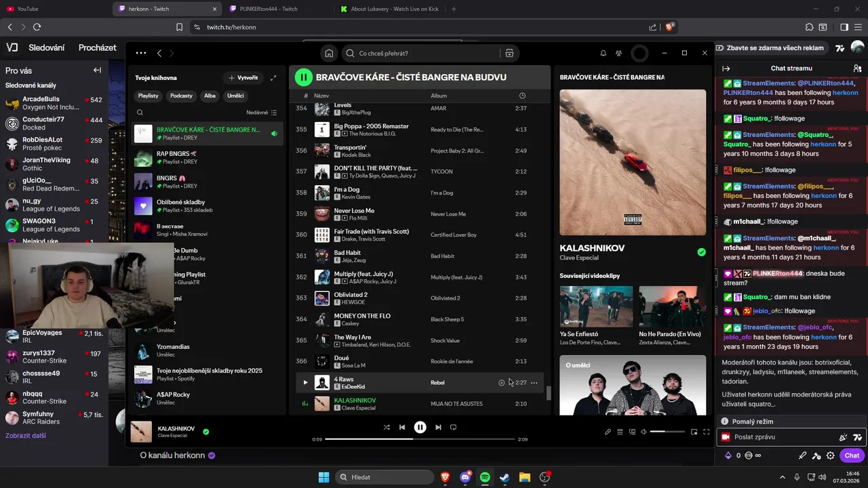The width and height of the screenshot is (868, 488).
Task: Open Twitch chat settings gear
Action: tap(831, 455)
